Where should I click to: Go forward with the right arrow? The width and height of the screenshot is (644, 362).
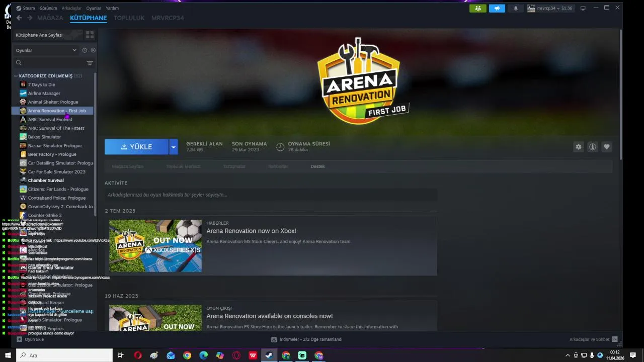click(30, 18)
